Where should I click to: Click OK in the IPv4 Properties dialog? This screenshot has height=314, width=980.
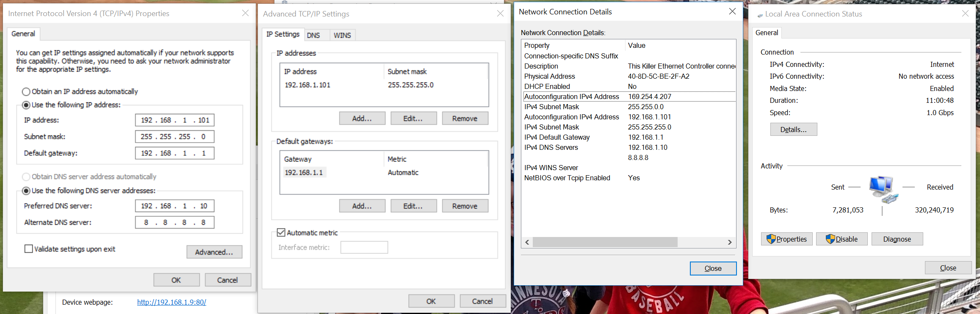177,280
